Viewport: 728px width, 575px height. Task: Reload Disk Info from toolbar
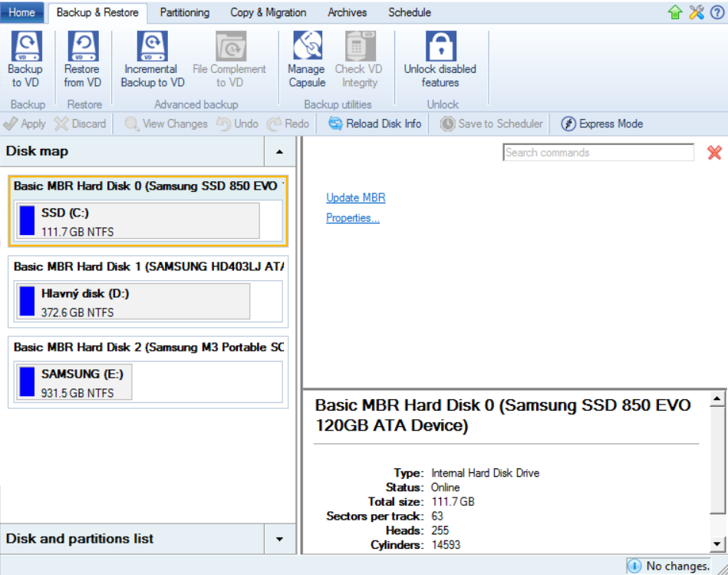point(375,124)
